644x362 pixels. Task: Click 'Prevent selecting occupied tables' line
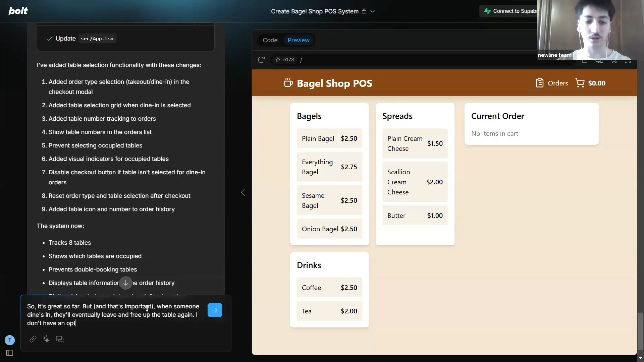(x=95, y=145)
